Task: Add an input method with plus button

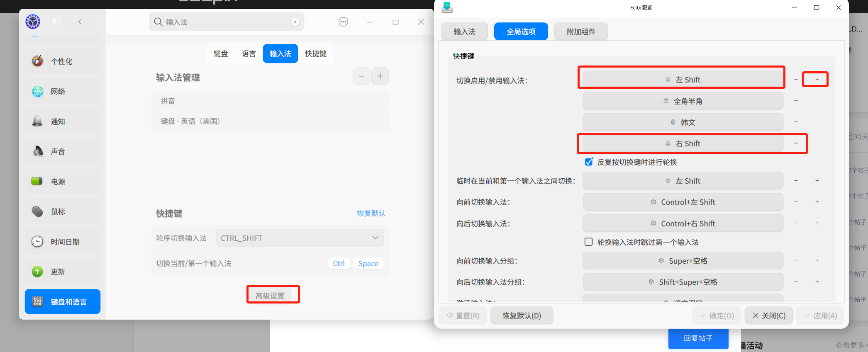Action: 380,76
